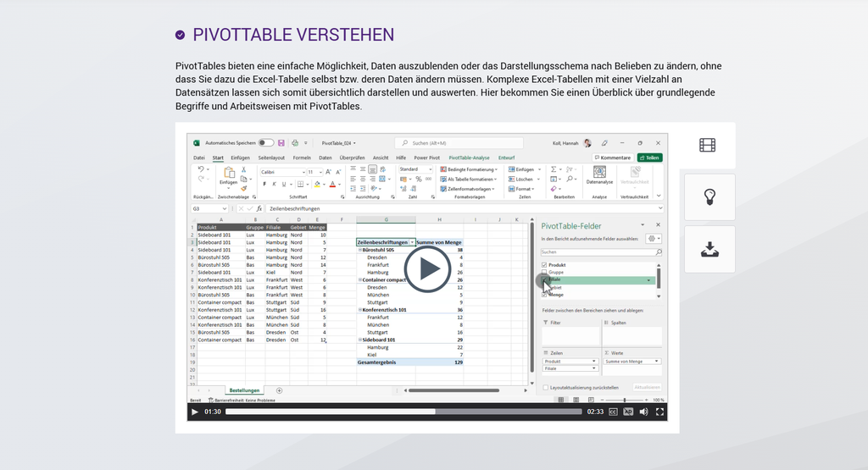Collapse the ribbon with the chevron
The height and width of the screenshot is (470, 868).
[x=659, y=196]
